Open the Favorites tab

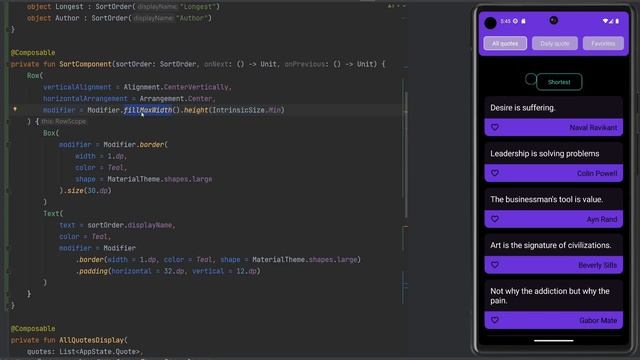coord(603,43)
